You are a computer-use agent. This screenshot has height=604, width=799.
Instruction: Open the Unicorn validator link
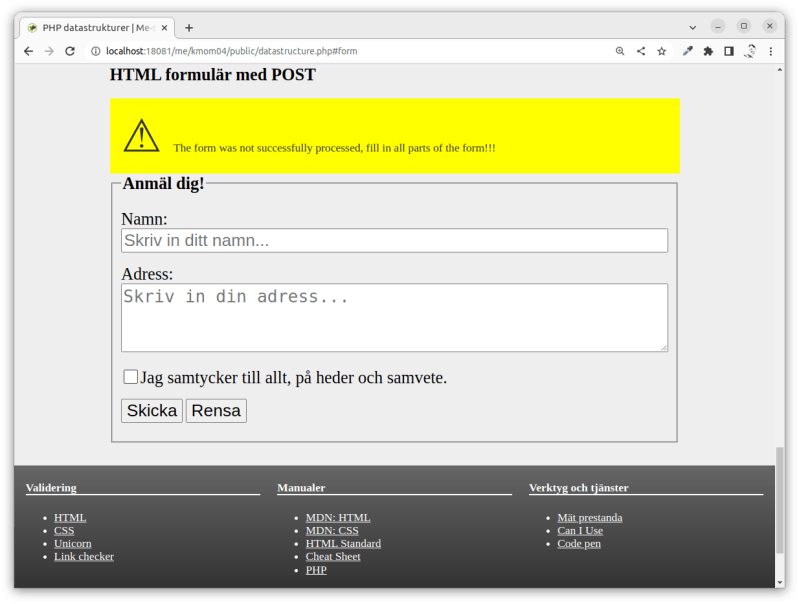coord(73,544)
